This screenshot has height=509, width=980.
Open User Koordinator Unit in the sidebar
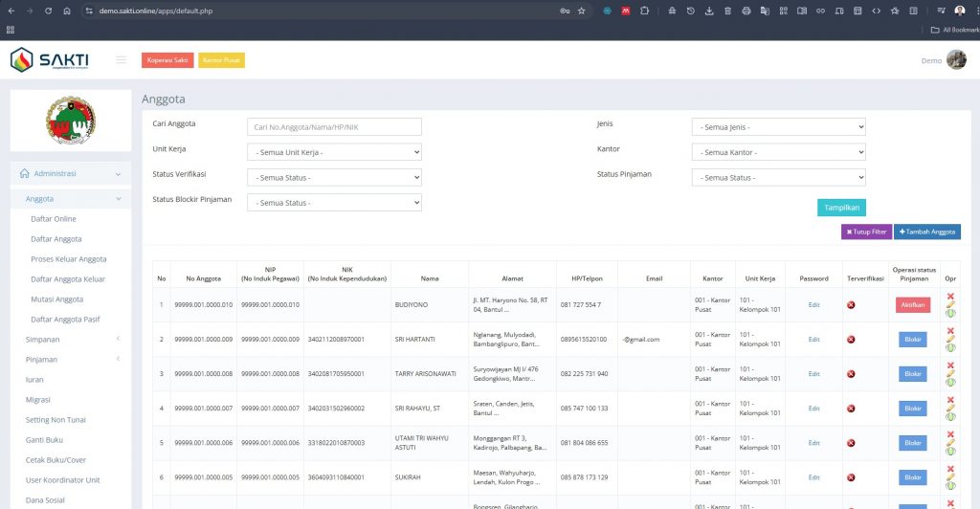(62, 479)
